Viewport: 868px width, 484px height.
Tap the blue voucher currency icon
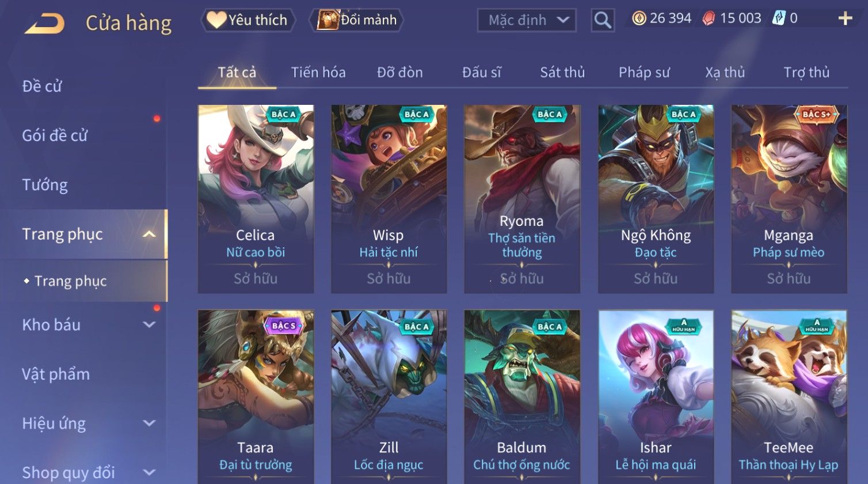click(x=779, y=18)
